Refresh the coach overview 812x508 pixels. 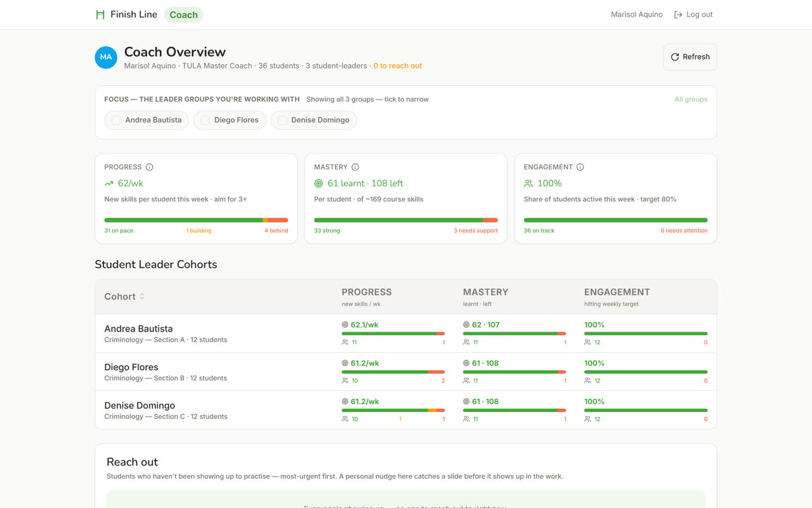click(x=690, y=57)
